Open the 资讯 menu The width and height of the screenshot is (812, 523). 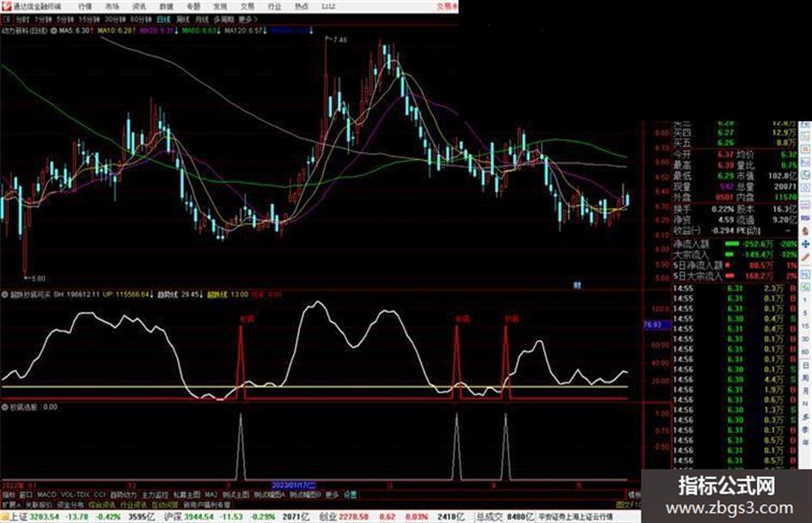pos(139,6)
